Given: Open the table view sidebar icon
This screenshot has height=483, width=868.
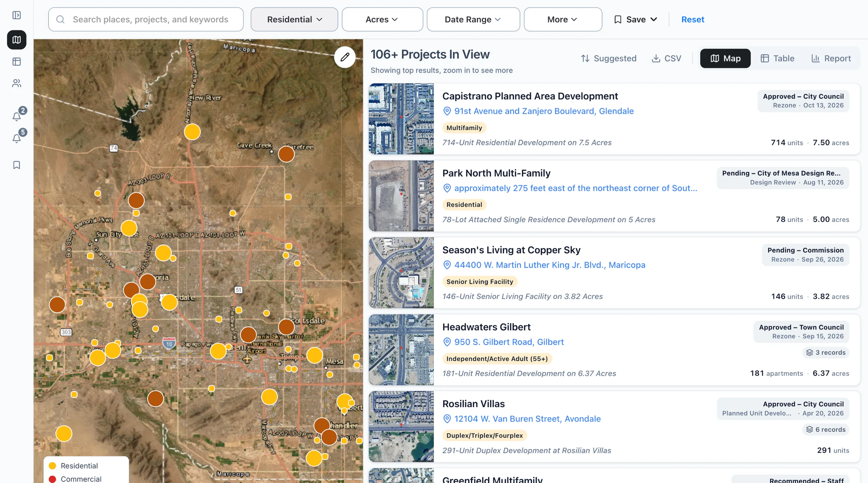Looking at the screenshot, I should tap(17, 62).
